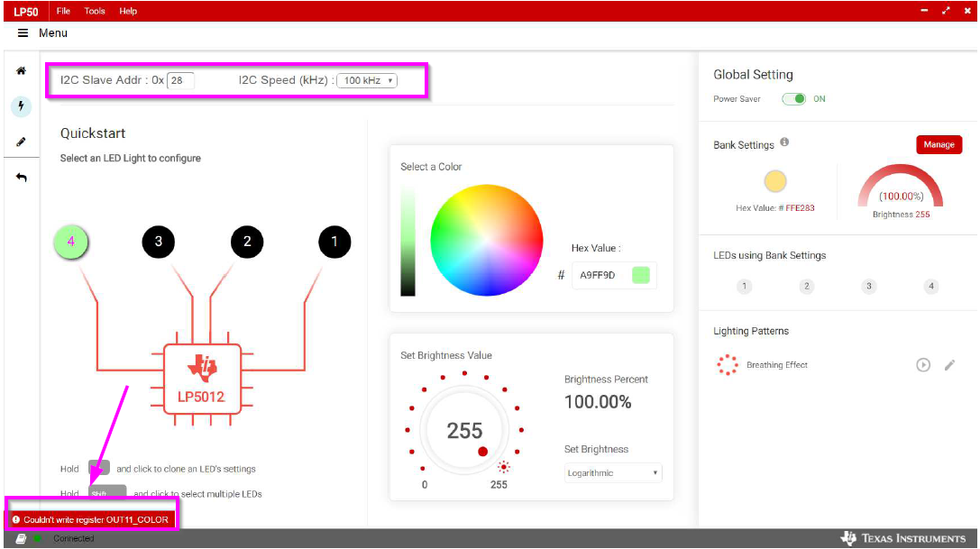Image resolution: width=980 pixels, height=549 pixels.
Task: Click the bank yellow color circle
Action: click(775, 181)
